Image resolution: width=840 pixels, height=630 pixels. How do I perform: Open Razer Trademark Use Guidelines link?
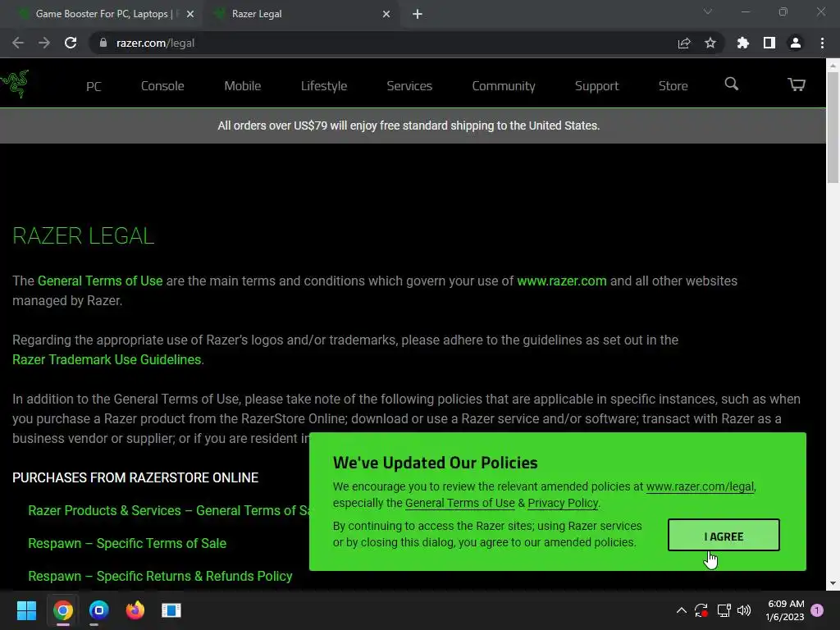coord(107,359)
